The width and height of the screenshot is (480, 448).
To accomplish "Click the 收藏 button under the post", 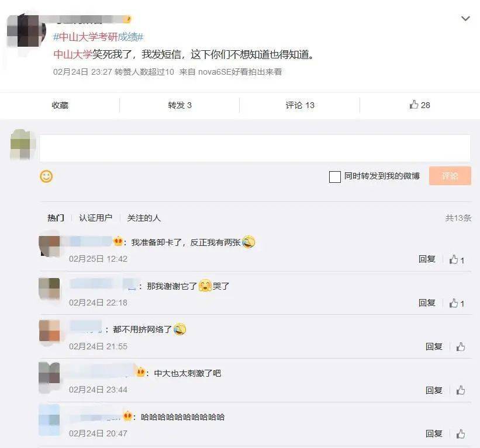I will click(60, 105).
